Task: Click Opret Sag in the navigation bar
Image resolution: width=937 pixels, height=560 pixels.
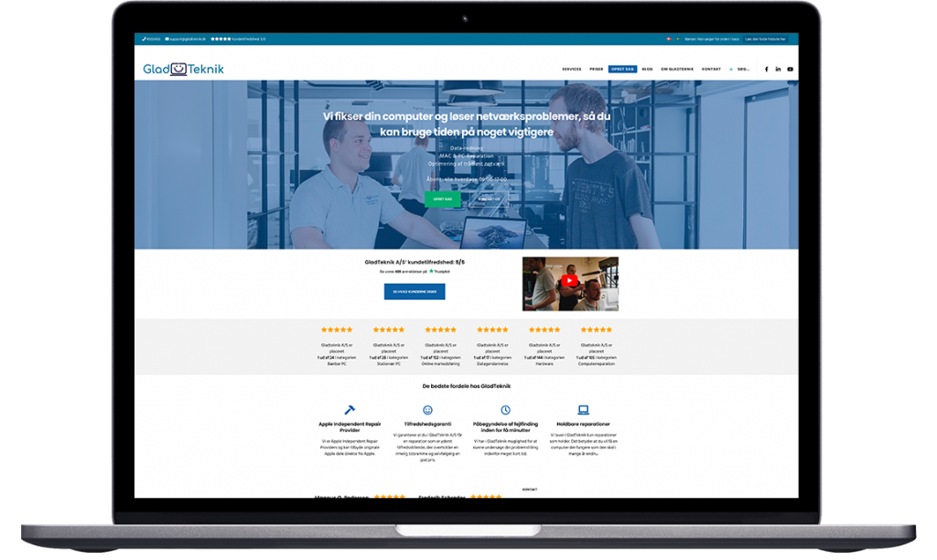Action: (622, 70)
